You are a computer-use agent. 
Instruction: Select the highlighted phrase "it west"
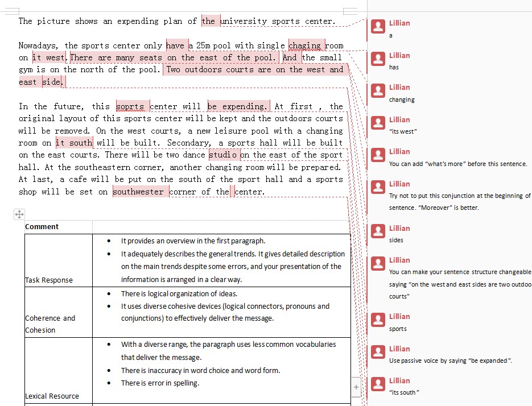(x=48, y=57)
